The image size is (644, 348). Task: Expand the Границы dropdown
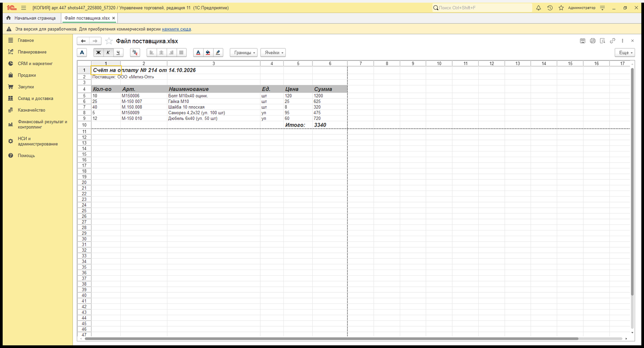tap(244, 53)
